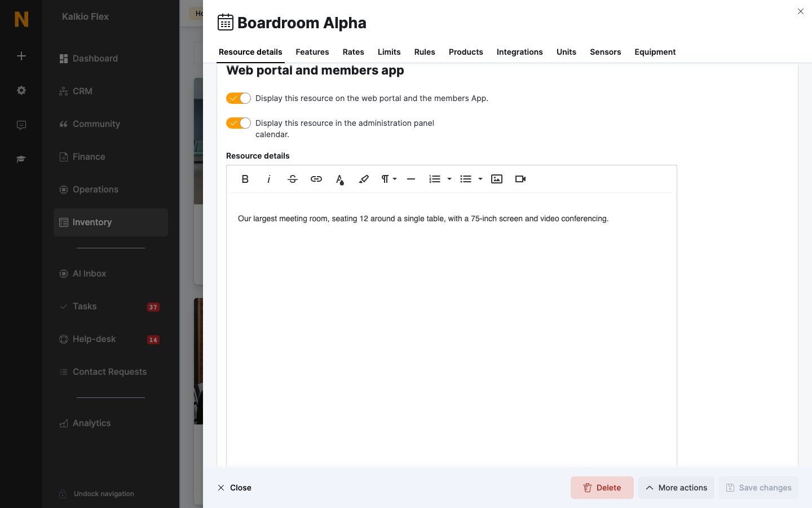The height and width of the screenshot is (508, 812).
Task: Insert a hyperlink in the editor
Action: coord(316,179)
